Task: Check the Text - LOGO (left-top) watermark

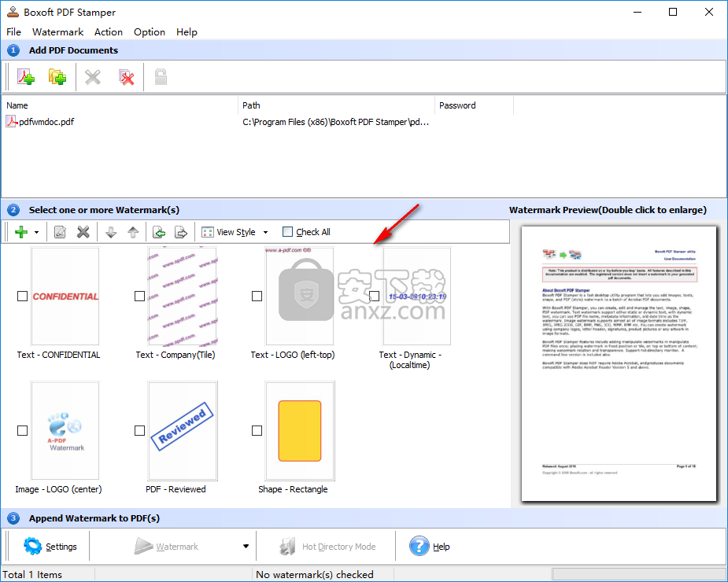Action: [257, 296]
